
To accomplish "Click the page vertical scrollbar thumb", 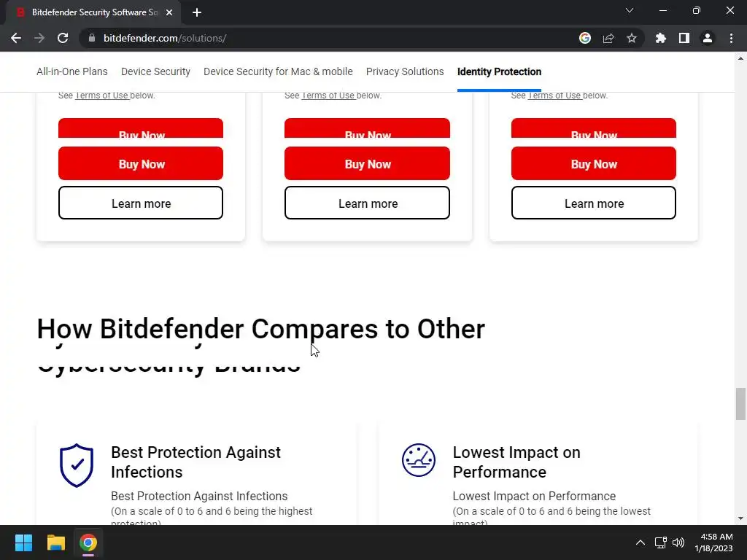I will [740, 404].
